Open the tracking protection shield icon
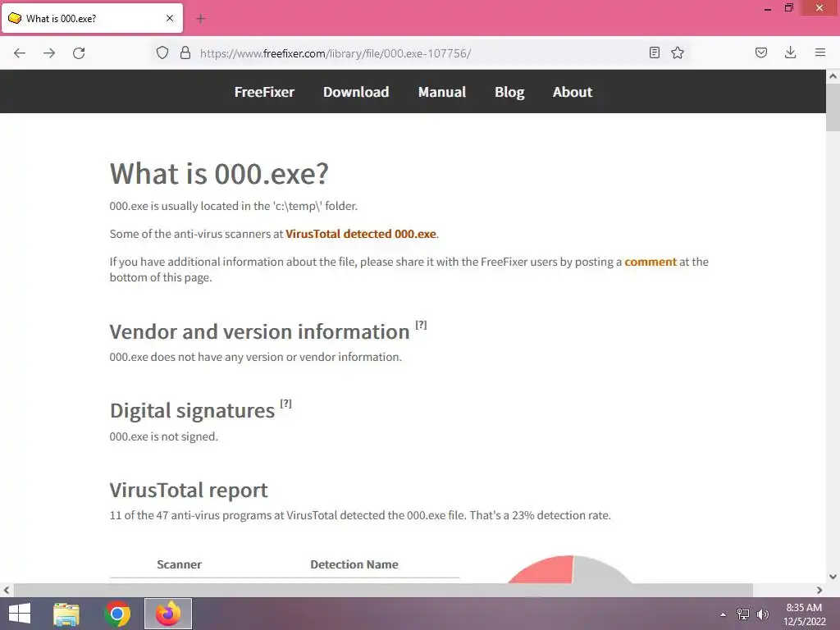The width and height of the screenshot is (840, 630). tap(162, 52)
